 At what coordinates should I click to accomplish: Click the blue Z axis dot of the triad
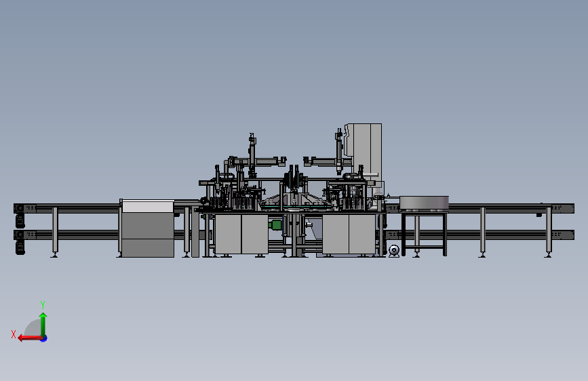click(44, 338)
